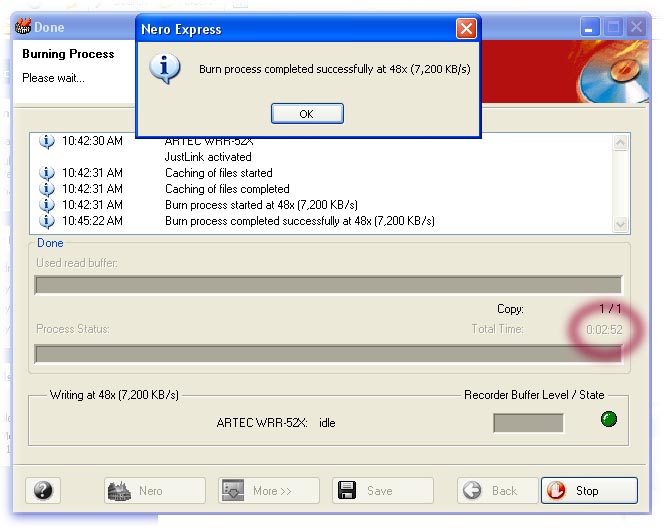Click the info icon beside 10:45:22 AM

(x=47, y=221)
